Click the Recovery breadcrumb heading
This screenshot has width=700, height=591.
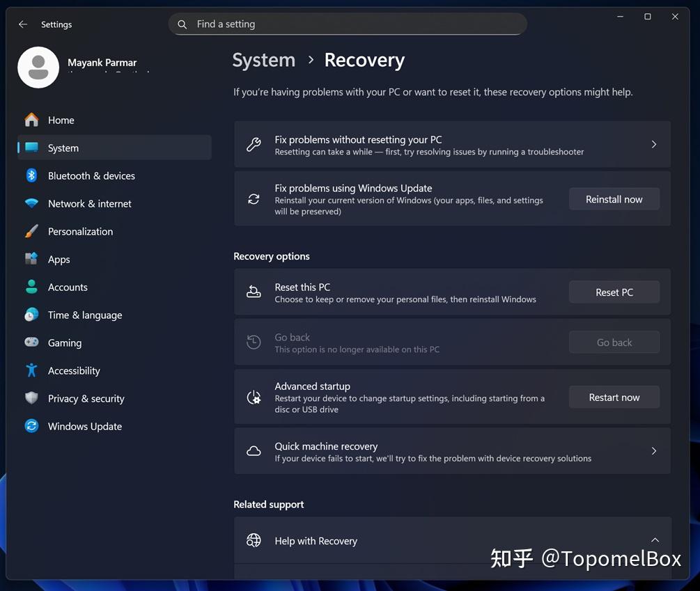coord(364,60)
